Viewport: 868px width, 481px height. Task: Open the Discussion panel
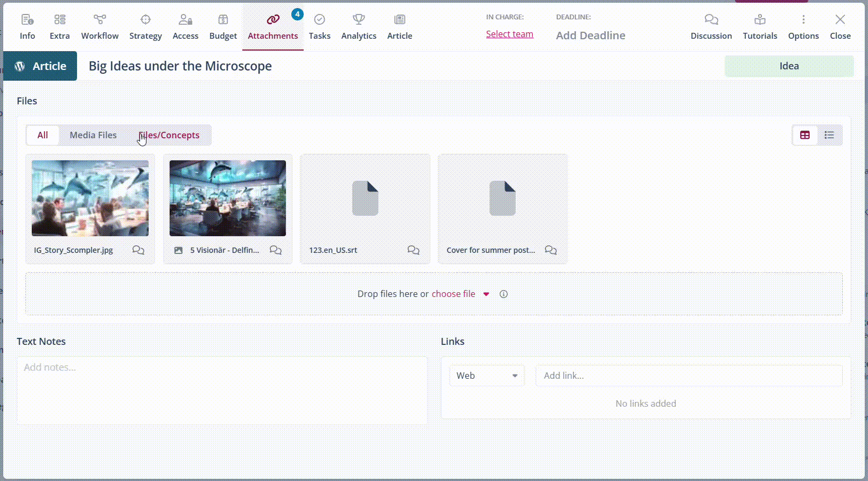(x=711, y=27)
